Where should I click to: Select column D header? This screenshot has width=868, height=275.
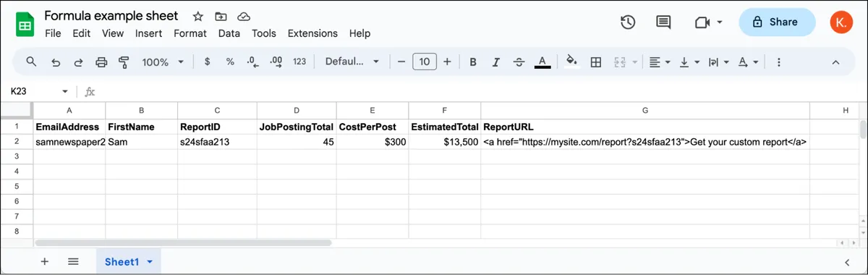point(297,110)
